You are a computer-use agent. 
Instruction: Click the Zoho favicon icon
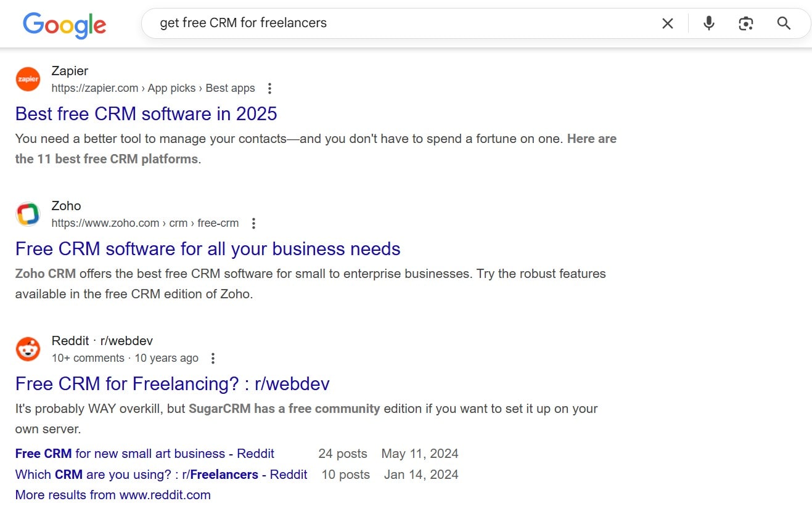point(28,214)
